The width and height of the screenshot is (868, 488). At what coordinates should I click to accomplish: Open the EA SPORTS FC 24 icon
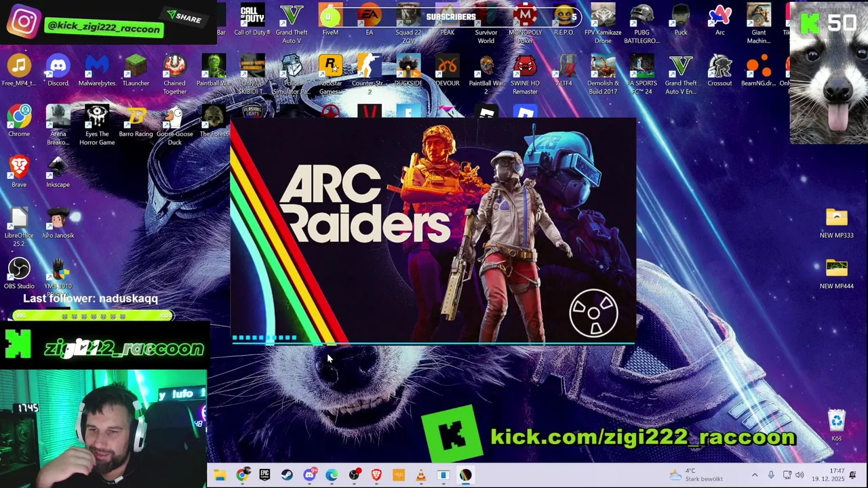(642, 75)
